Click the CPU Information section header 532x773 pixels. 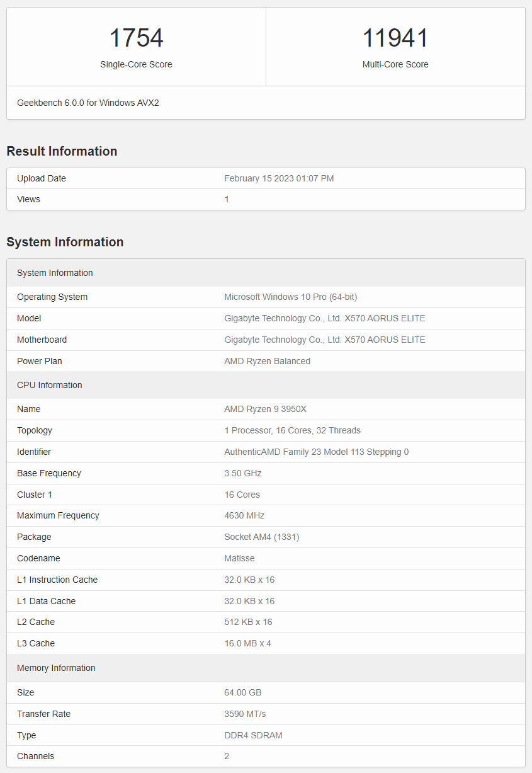click(266, 385)
